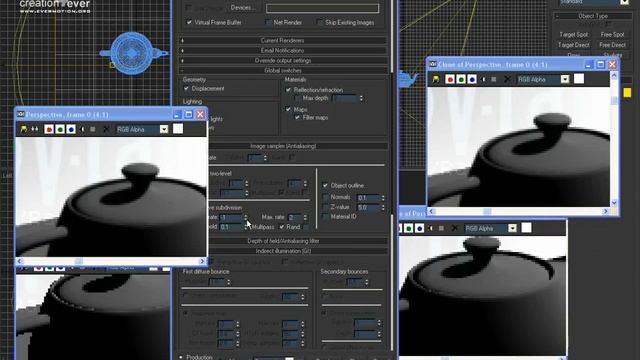The width and height of the screenshot is (640, 360).
Task: Toggle alpha display in Clone of Perspective window
Action: (484, 80)
